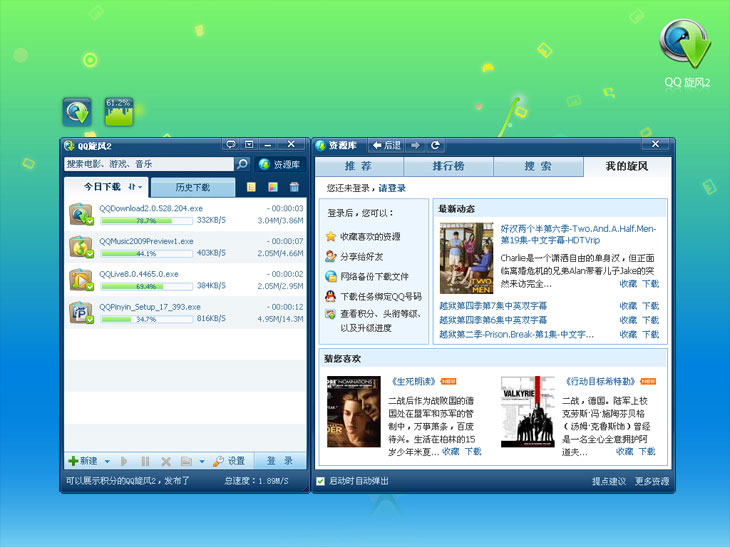Click the search magnifier icon
This screenshot has width=730, height=548.
pos(242,164)
